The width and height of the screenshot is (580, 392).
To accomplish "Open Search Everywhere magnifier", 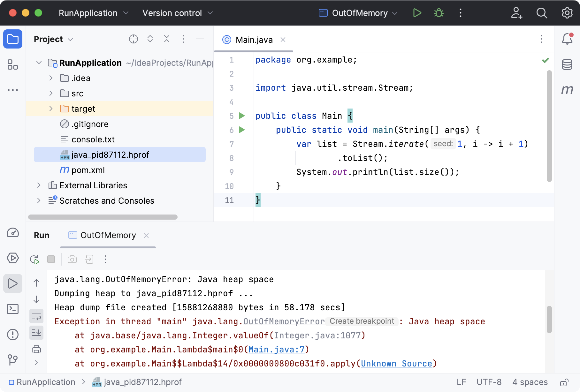I will point(542,13).
